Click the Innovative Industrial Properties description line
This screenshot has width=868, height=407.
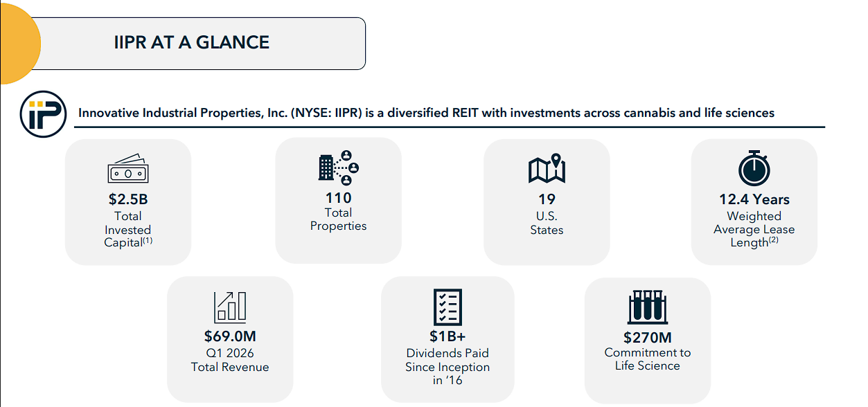pos(427,113)
